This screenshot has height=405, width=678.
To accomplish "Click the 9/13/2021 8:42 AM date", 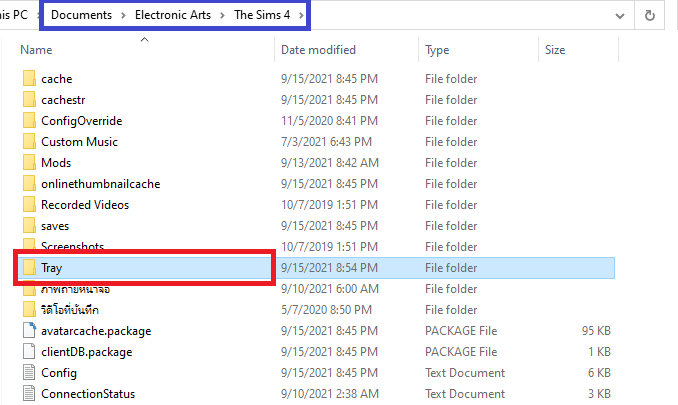I will point(329,163).
